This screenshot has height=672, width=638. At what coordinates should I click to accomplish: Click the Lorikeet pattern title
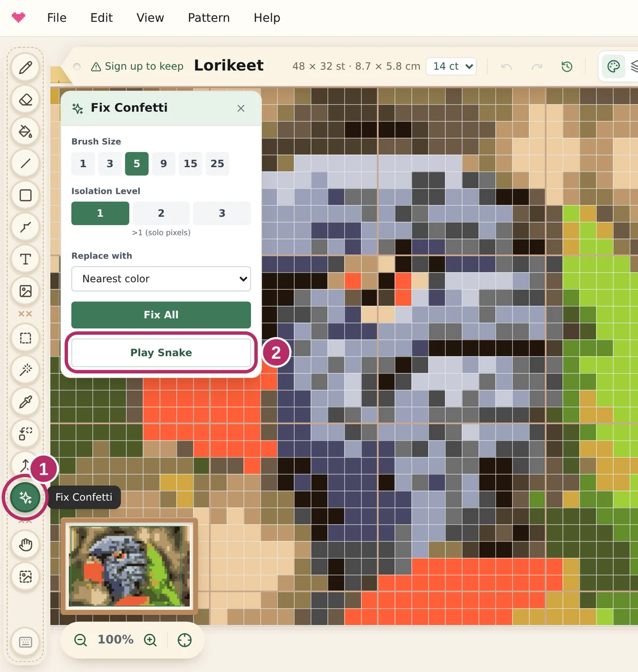point(229,65)
